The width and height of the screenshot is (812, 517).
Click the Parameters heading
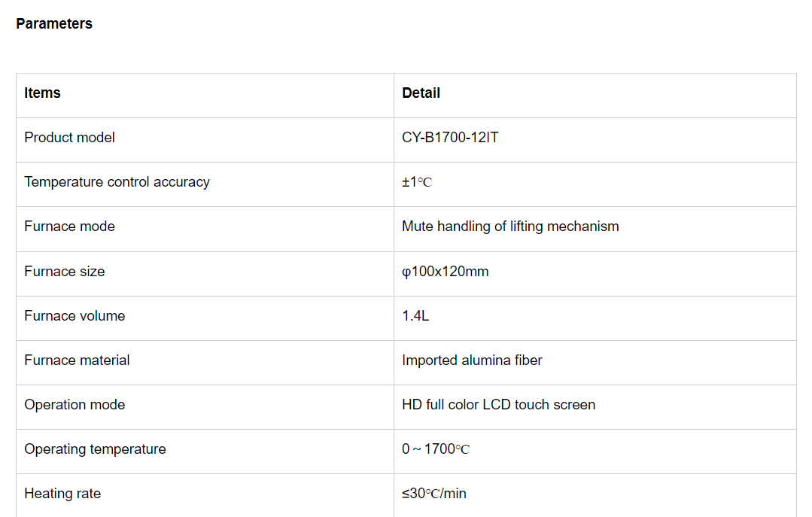(x=54, y=24)
